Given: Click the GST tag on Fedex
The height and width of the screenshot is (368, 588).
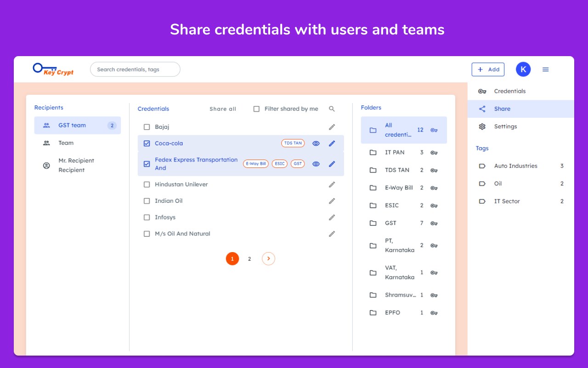Looking at the screenshot, I should (298, 164).
